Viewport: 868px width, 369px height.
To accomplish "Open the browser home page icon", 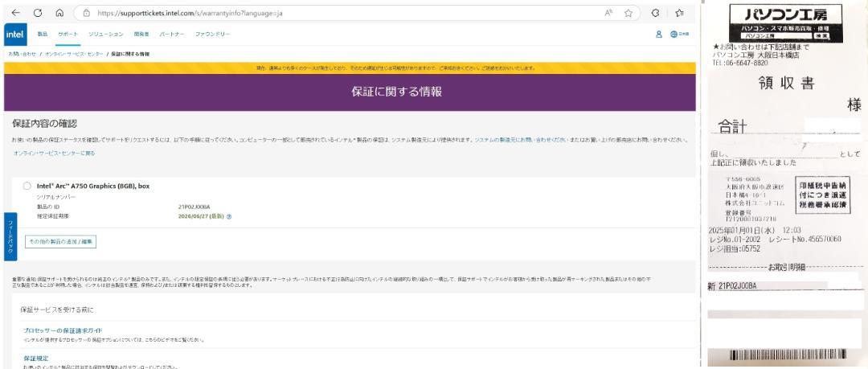I will (59, 13).
